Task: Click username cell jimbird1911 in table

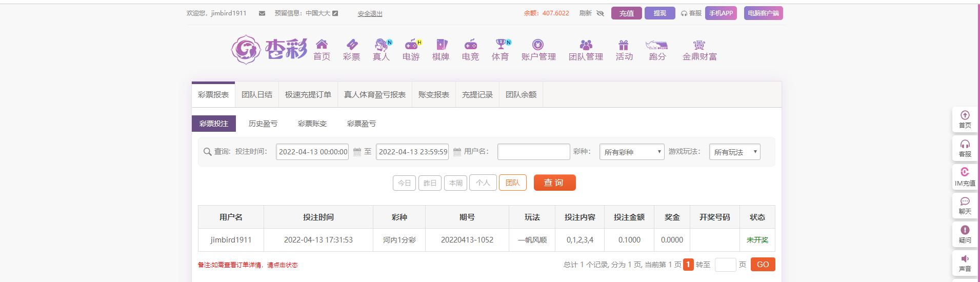Action: click(231, 240)
